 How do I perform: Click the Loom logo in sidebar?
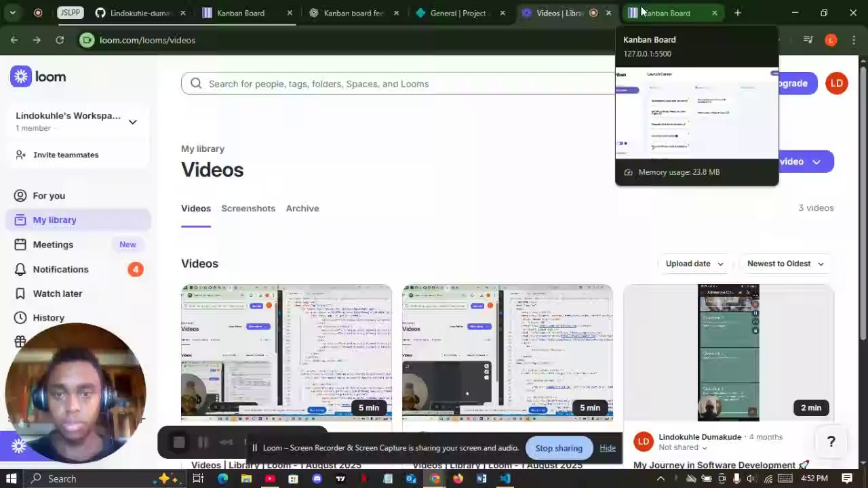[38, 77]
